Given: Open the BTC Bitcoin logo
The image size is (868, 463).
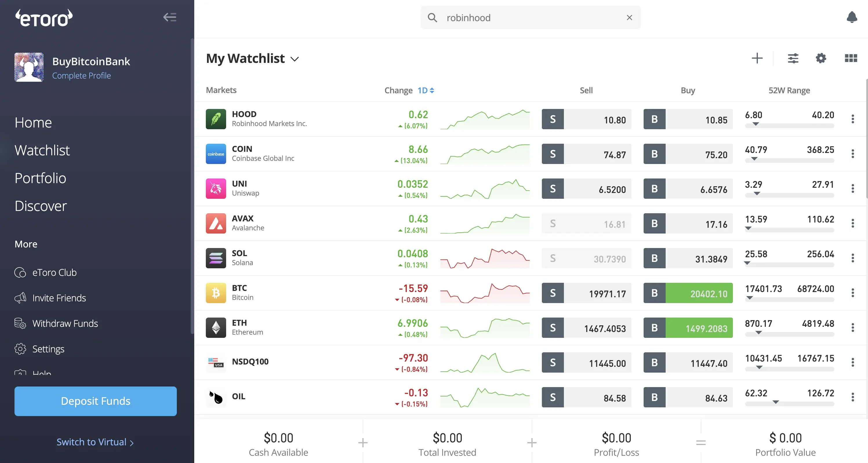Looking at the screenshot, I should pos(216,293).
